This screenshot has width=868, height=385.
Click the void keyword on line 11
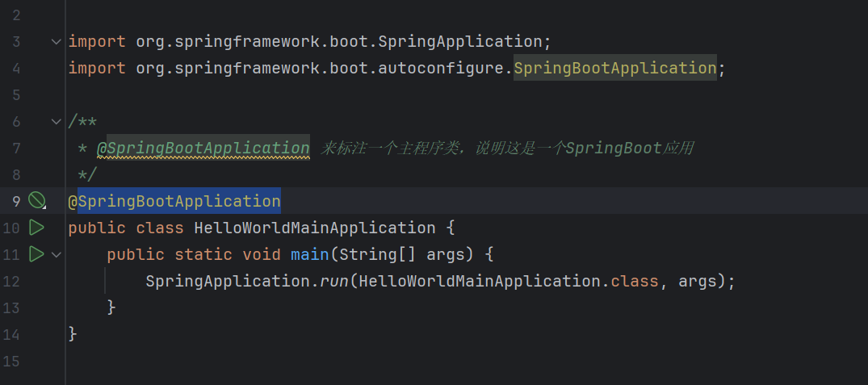pyautogui.click(x=262, y=254)
